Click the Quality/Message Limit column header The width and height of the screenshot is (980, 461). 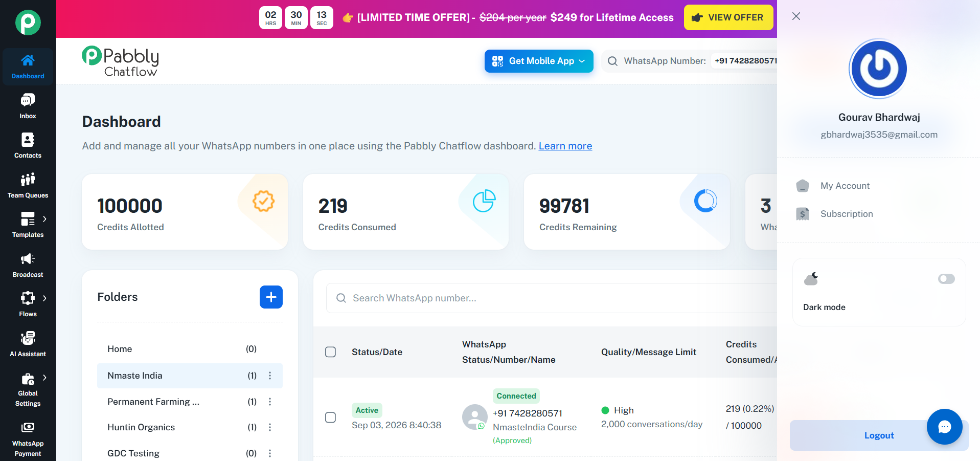click(x=649, y=352)
